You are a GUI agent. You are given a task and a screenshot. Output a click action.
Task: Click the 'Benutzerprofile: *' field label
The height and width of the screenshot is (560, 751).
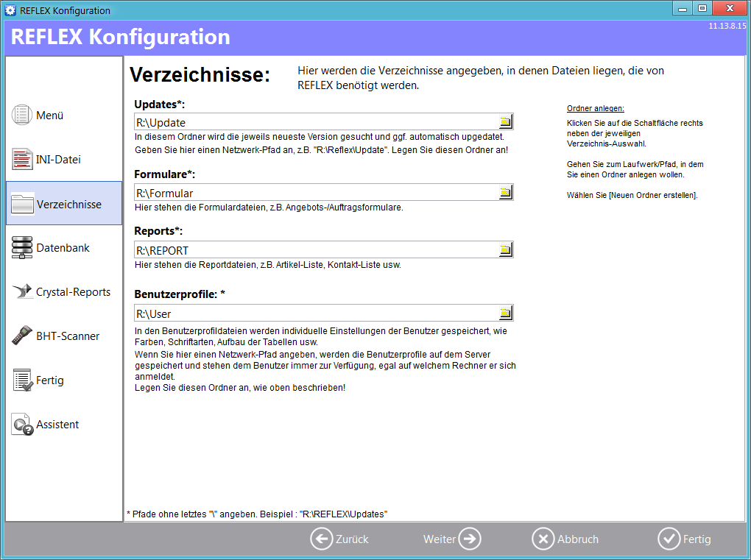pyautogui.click(x=180, y=294)
